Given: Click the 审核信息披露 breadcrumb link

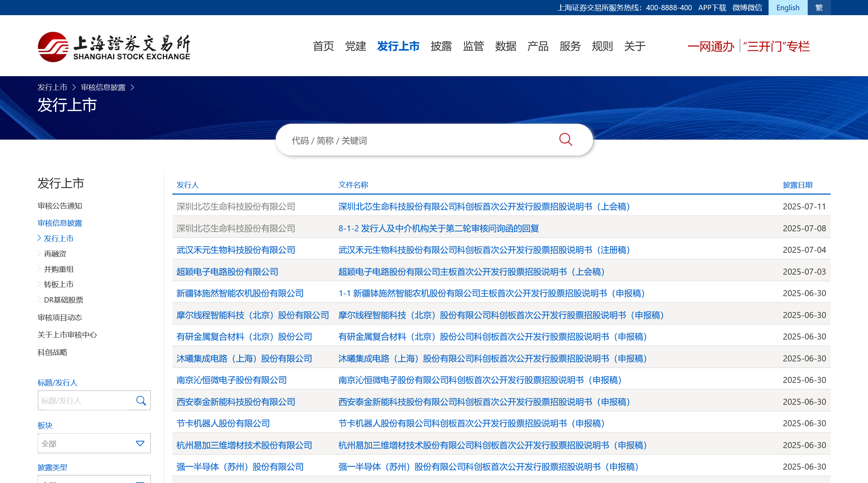Looking at the screenshot, I should pyautogui.click(x=103, y=87).
